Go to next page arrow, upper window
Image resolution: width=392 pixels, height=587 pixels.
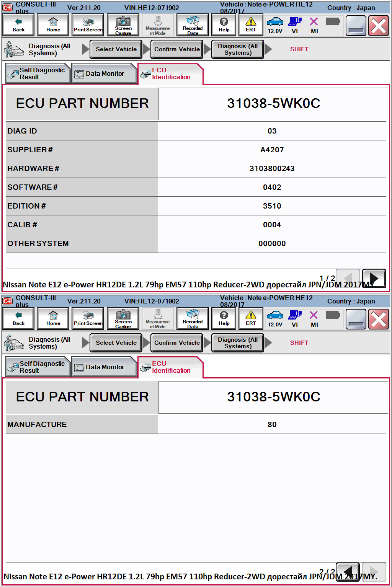pyautogui.click(x=374, y=279)
